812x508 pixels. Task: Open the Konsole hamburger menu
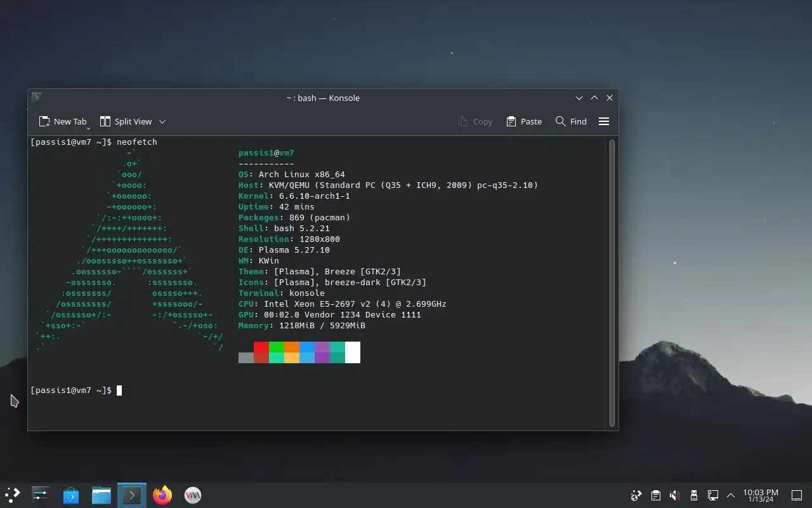point(604,121)
